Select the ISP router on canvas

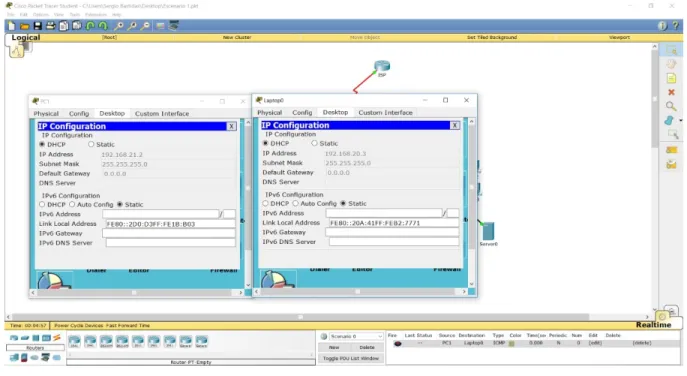(x=382, y=67)
